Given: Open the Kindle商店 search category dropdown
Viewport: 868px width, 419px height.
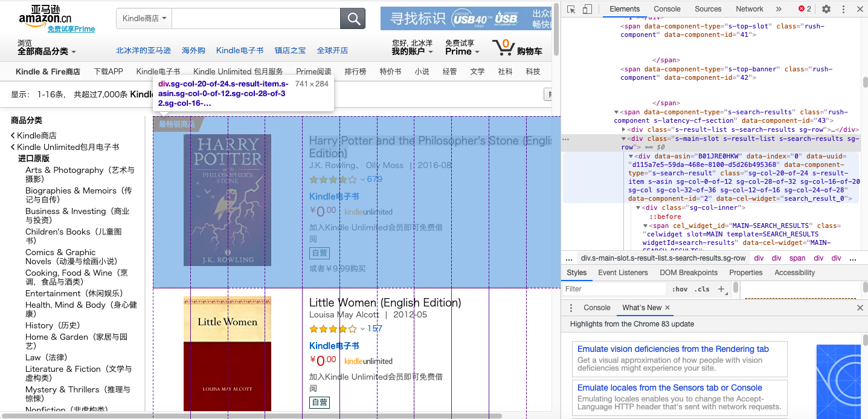Looking at the screenshot, I should [144, 19].
